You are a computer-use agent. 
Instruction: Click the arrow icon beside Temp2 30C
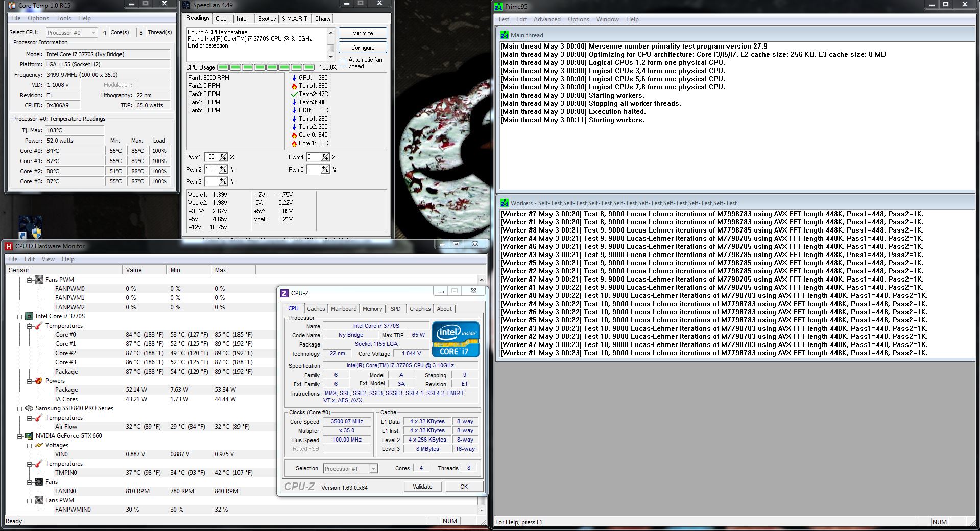pyautogui.click(x=294, y=127)
